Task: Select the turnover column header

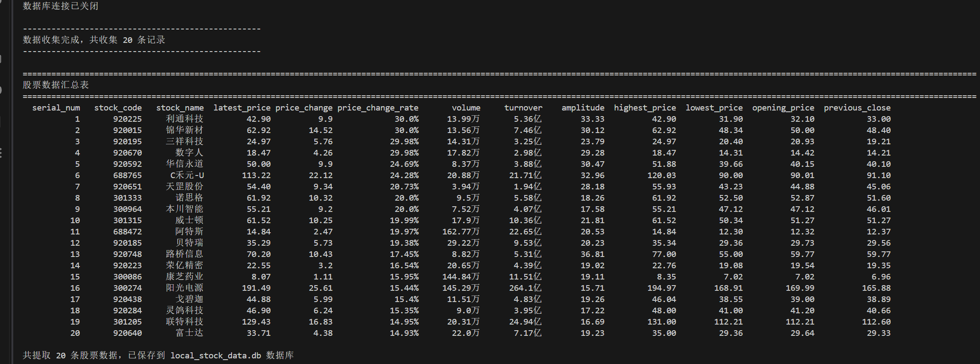Action: pos(523,108)
